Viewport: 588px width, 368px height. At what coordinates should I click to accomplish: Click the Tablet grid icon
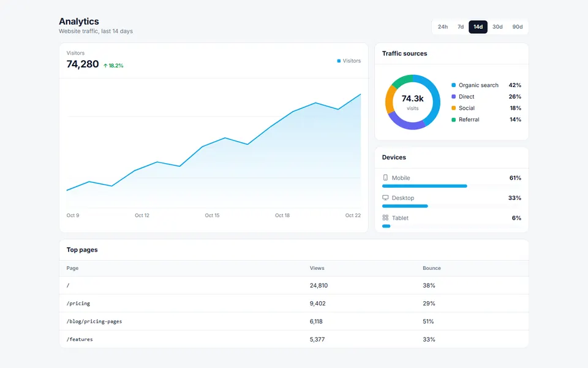point(385,217)
